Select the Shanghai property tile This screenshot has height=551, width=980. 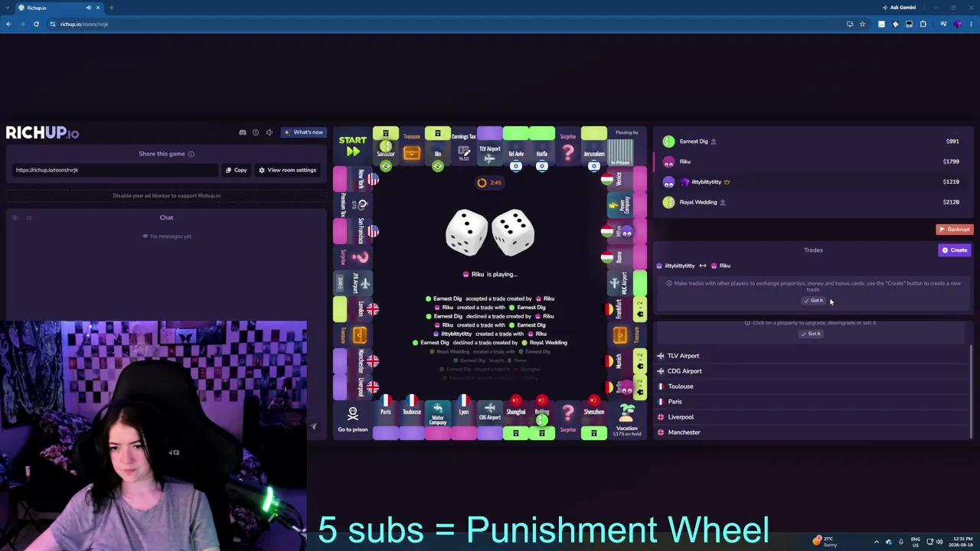pyautogui.click(x=516, y=420)
